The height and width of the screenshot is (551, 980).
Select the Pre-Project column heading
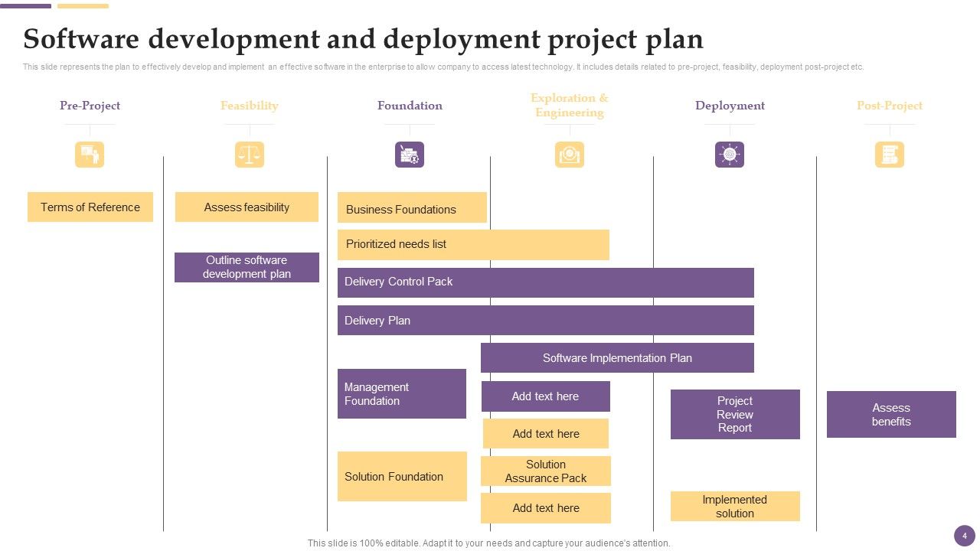(x=90, y=105)
